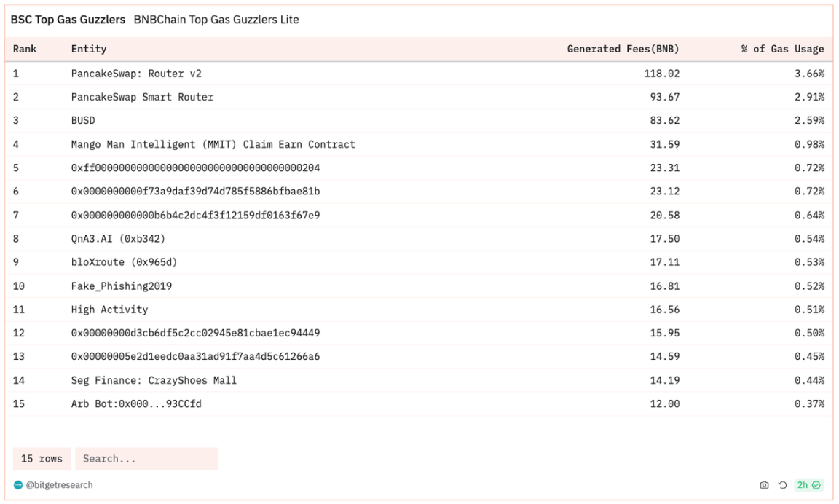Sort by % of Gas Usage header
Image resolution: width=839 pixels, height=504 pixels.
[x=782, y=49]
